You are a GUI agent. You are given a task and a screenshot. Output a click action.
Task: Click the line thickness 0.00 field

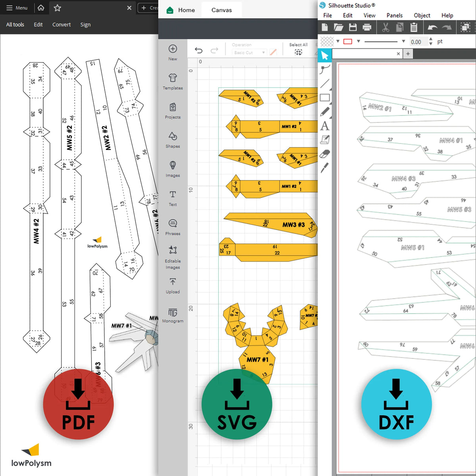(x=418, y=42)
